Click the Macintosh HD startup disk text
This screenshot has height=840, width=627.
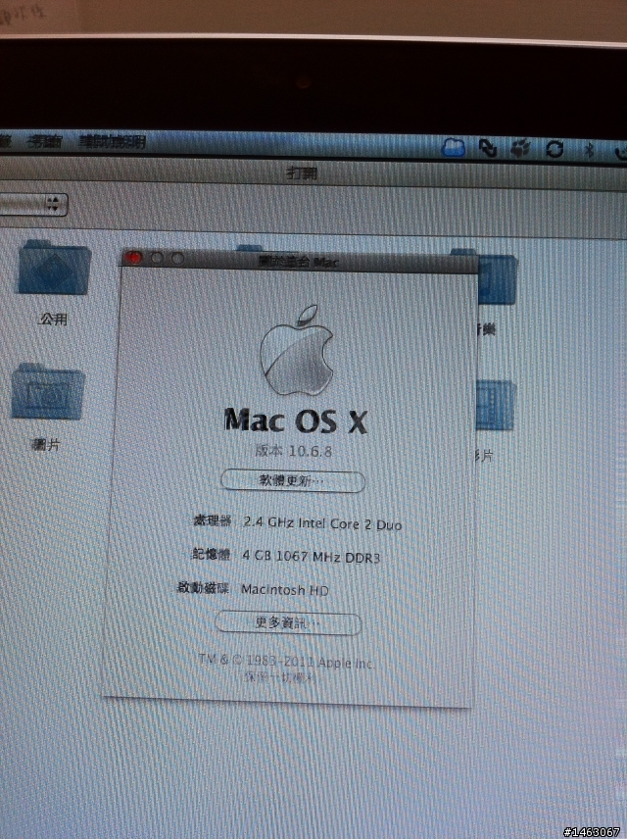(285, 590)
